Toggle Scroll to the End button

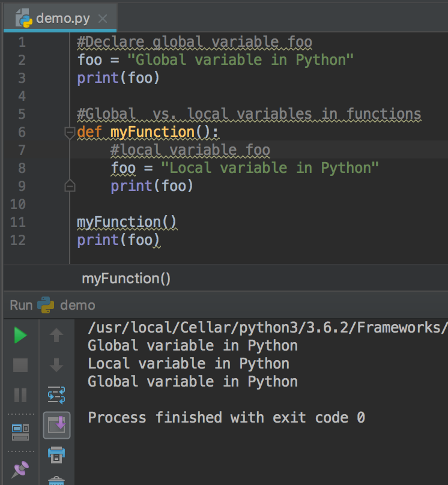pyautogui.click(x=56, y=425)
